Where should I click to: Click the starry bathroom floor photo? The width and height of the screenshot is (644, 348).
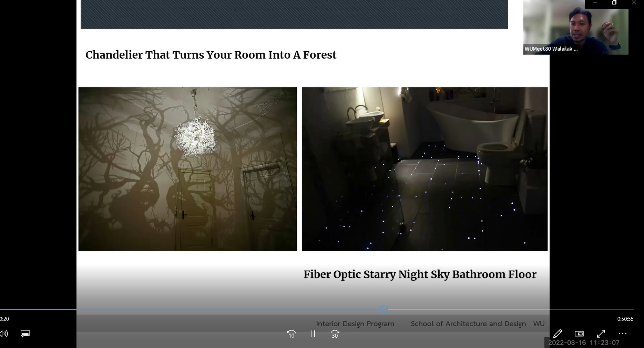click(425, 169)
